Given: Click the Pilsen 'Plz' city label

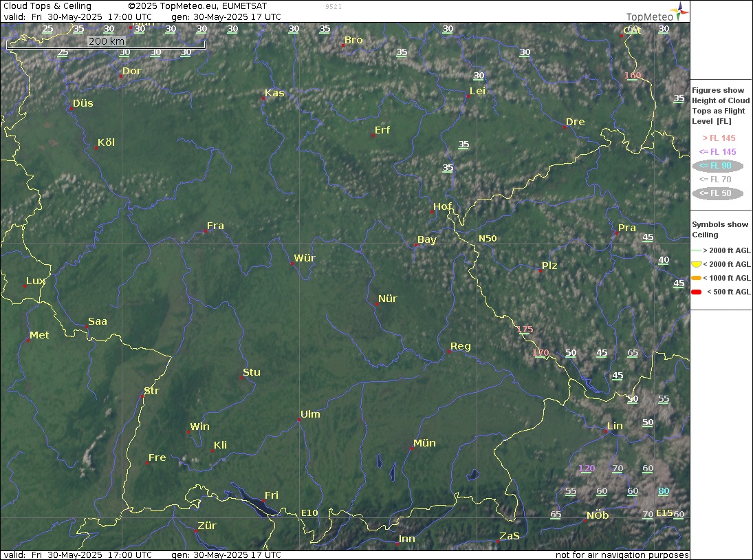Looking at the screenshot, I should (x=549, y=266).
